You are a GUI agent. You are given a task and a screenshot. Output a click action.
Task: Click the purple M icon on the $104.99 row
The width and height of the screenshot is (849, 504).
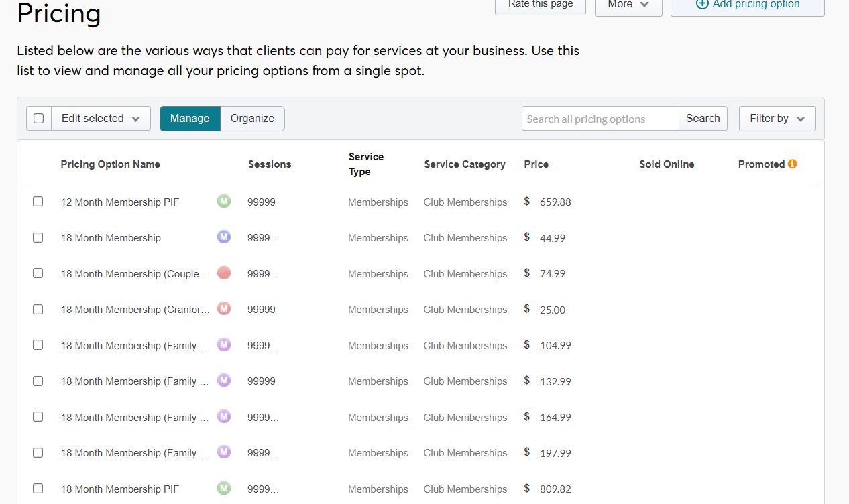point(224,344)
